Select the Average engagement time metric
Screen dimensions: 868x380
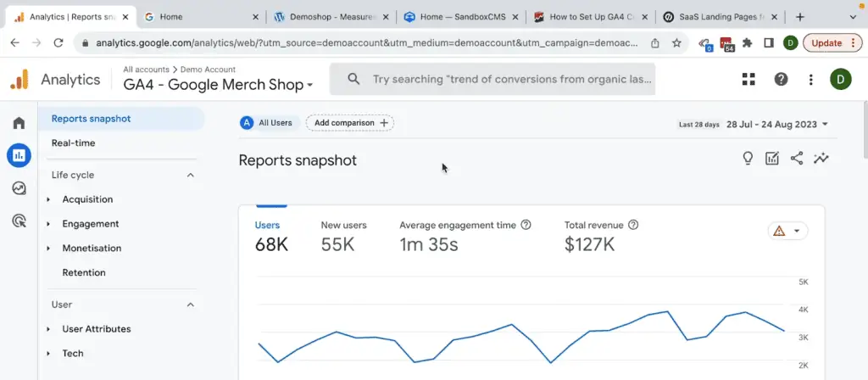tap(465, 237)
